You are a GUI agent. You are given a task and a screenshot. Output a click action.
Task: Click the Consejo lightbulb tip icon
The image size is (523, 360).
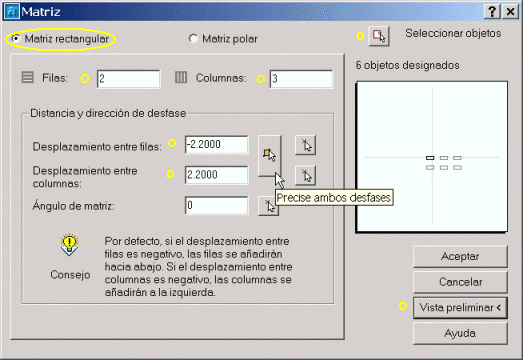click(69, 244)
